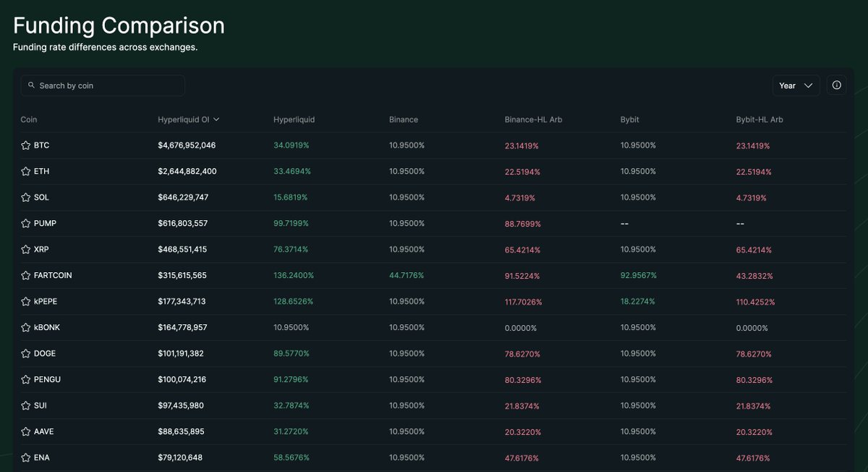Focus the Search by coin field
Screen dimensions: 868x472
click(103, 85)
